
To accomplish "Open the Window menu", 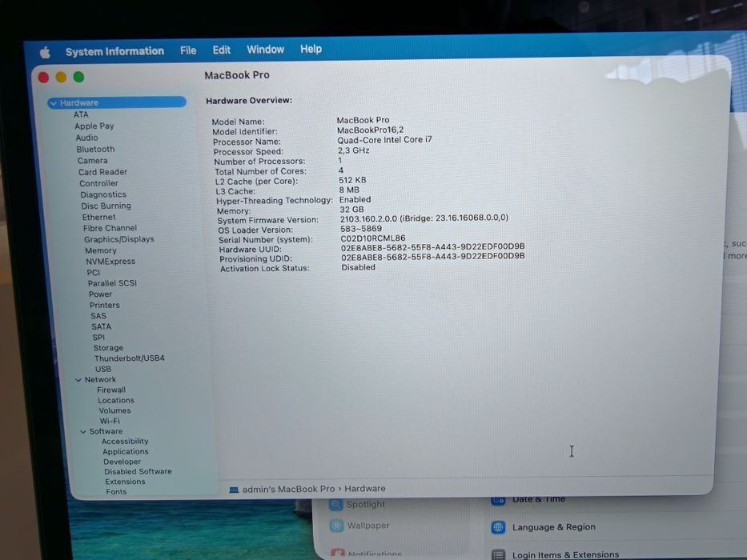I will (265, 50).
